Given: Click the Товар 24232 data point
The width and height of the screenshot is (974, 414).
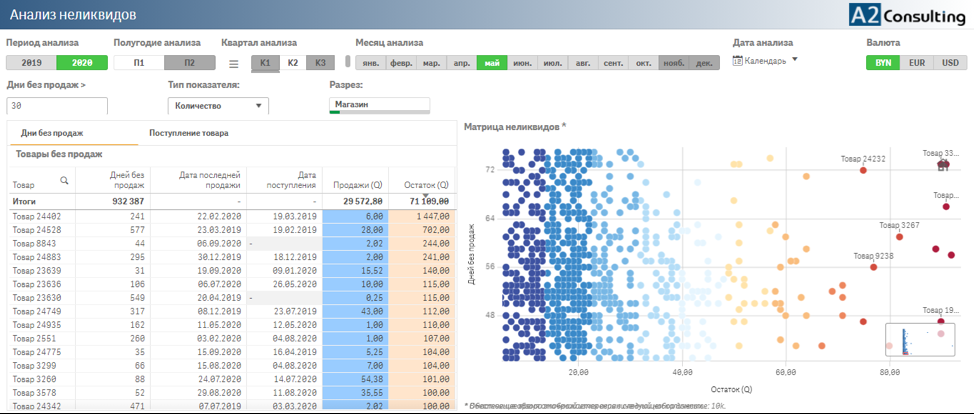Looking at the screenshot, I should pyautogui.click(x=863, y=170).
